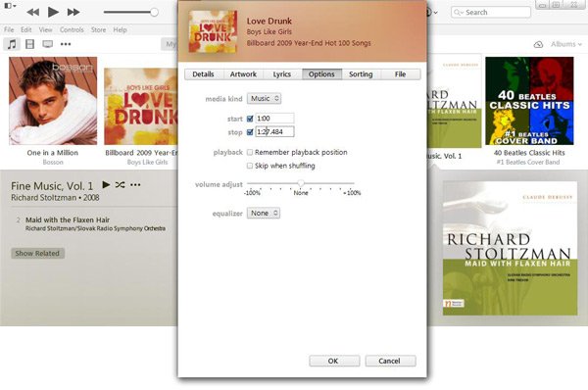
Task: Click the Search field
Action: [491, 13]
